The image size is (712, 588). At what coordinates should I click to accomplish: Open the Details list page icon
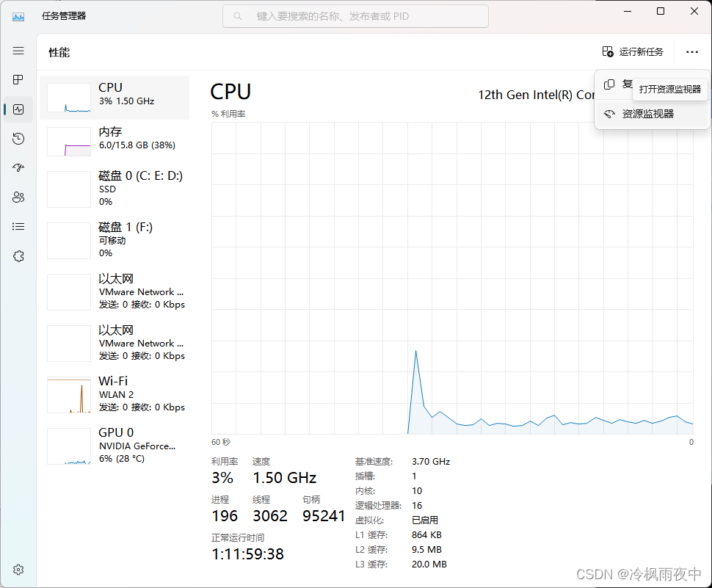click(18, 227)
